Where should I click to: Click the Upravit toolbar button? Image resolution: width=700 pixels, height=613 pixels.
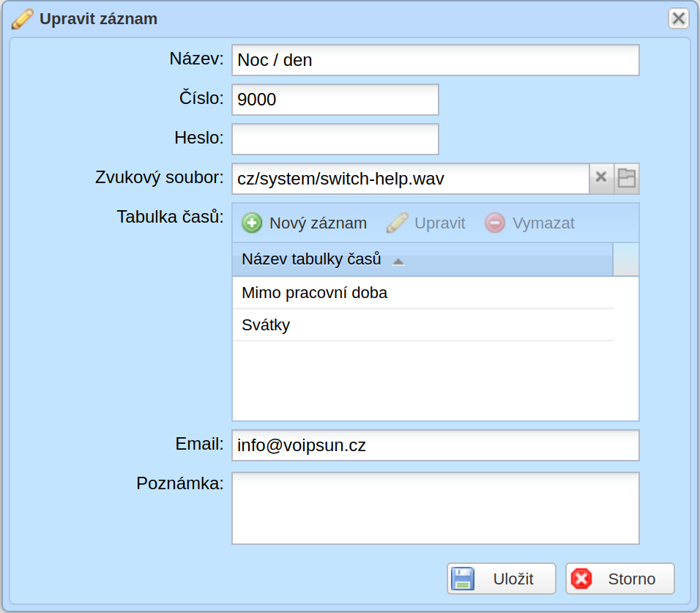click(x=426, y=223)
